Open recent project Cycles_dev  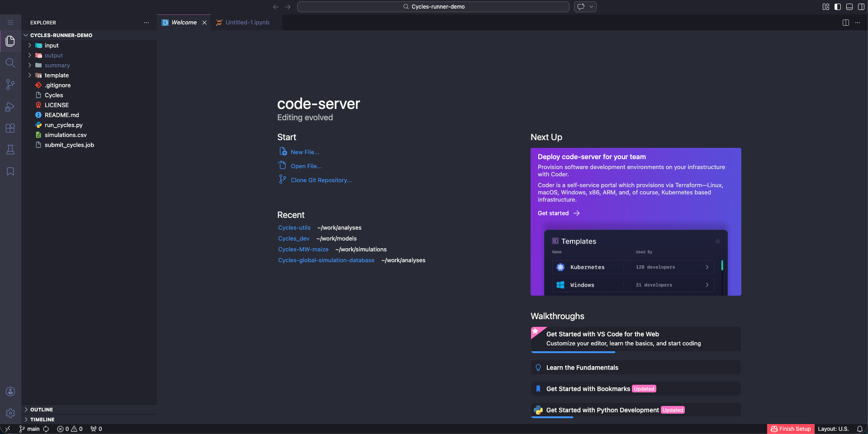pos(294,239)
